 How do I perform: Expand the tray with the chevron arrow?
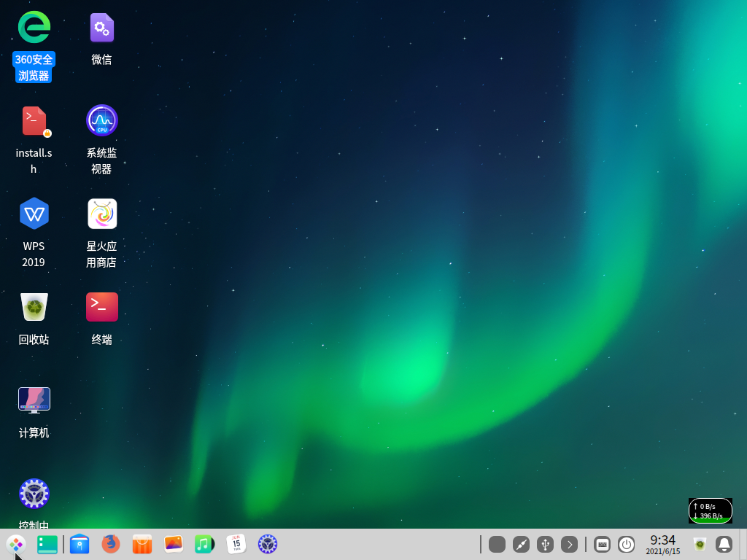[570, 544]
